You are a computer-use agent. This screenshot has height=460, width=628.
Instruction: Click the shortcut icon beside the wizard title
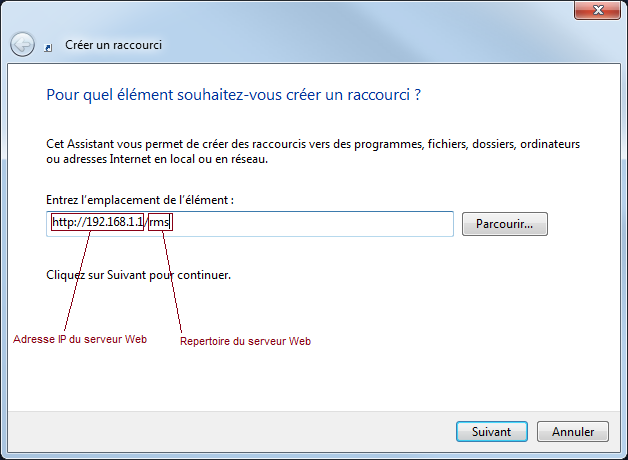click(49, 46)
